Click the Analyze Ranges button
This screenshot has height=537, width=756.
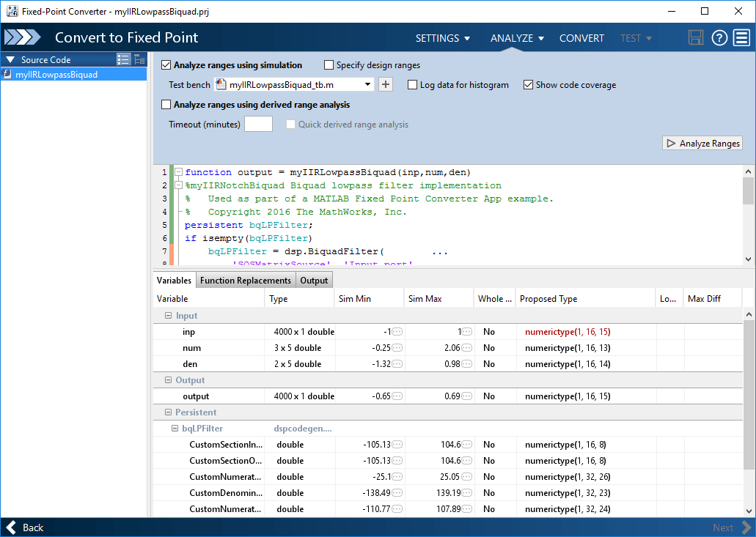coord(702,143)
